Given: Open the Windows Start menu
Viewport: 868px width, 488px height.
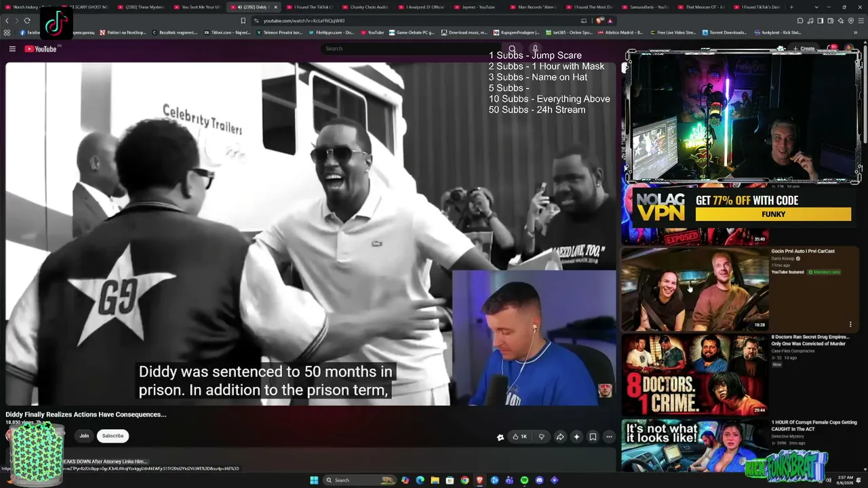Looking at the screenshot, I should click(x=314, y=481).
